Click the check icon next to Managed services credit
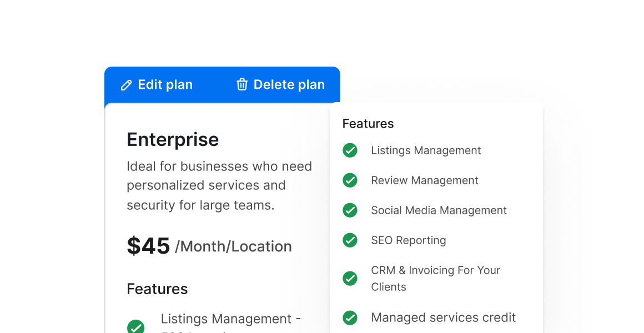This screenshot has height=333, width=644. point(350,317)
